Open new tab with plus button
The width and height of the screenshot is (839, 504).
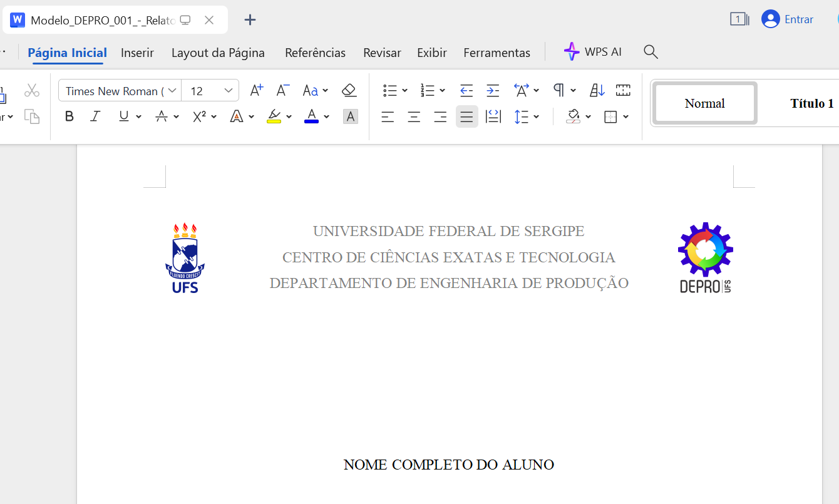[x=250, y=19]
